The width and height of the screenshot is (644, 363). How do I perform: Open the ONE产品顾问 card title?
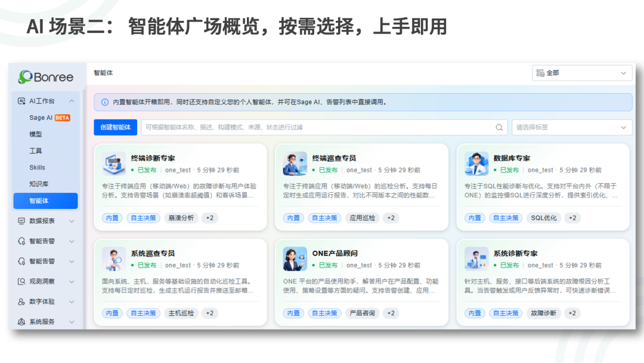coord(335,253)
